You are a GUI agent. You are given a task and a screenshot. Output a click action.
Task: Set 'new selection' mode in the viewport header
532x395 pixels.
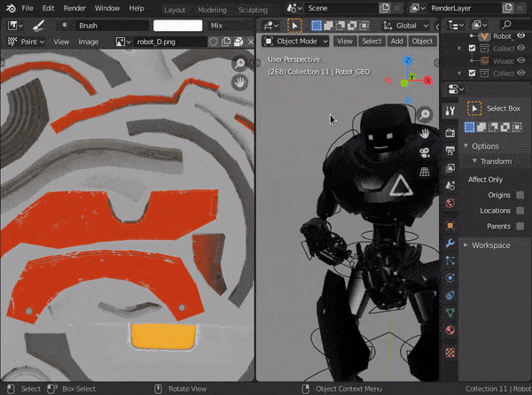click(317, 26)
